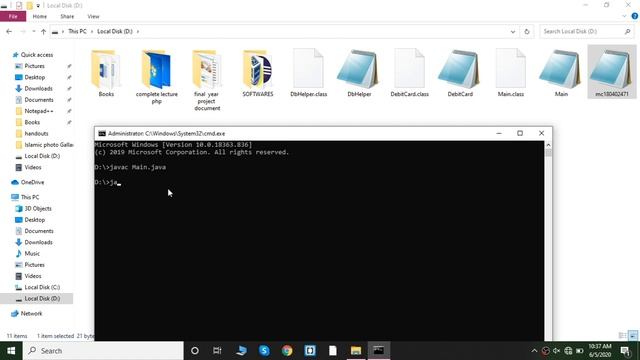
Task: Click the Back navigation arrow
Action: pos(9,31)
